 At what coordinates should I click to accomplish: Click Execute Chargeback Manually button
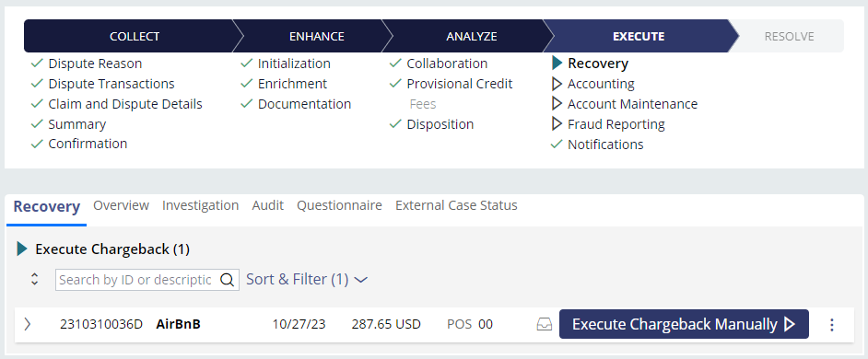point(684,324)
